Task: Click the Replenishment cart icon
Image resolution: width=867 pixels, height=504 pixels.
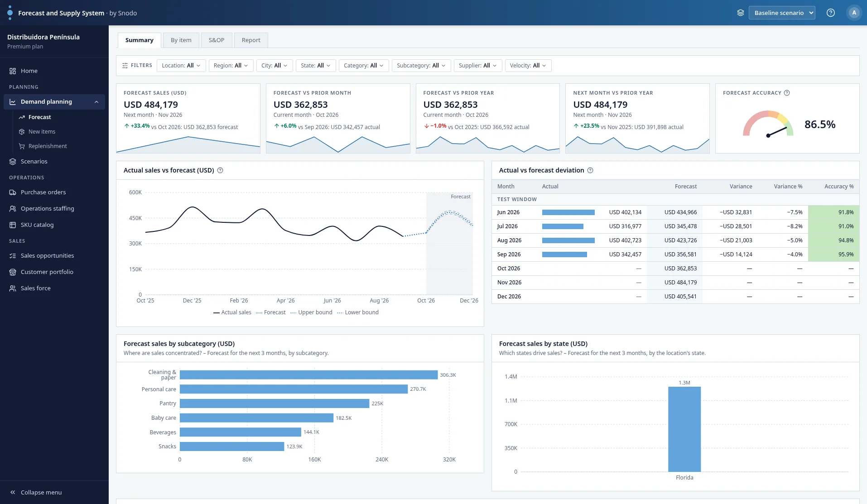Action: 22,146
